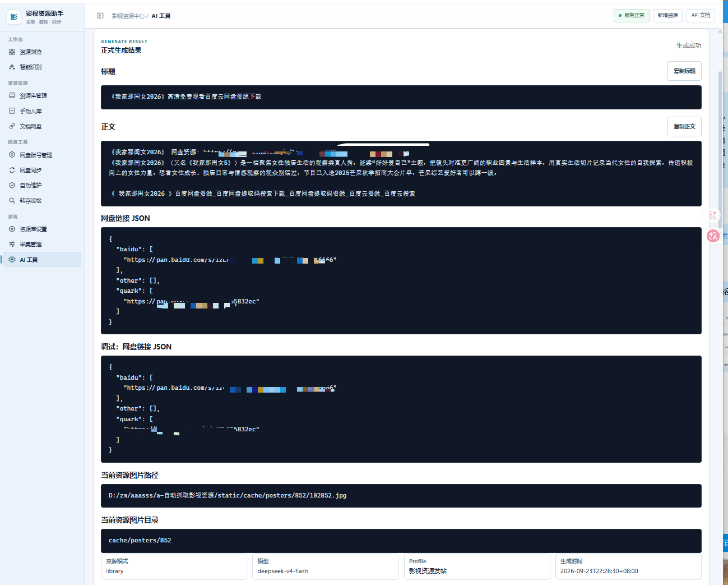
Task: Click the 调试: 网盘链接 JSON heading
Action: [x=136, y=347]
